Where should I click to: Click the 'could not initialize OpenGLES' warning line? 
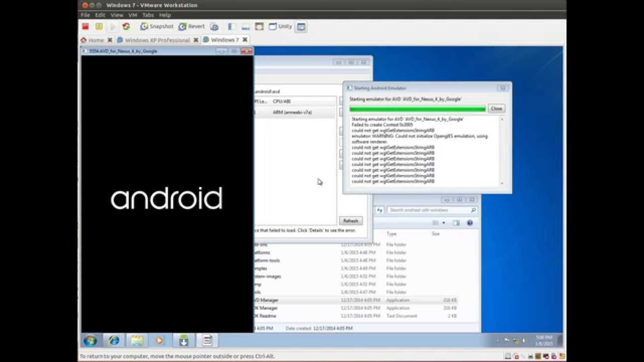(x=420, y=139)
